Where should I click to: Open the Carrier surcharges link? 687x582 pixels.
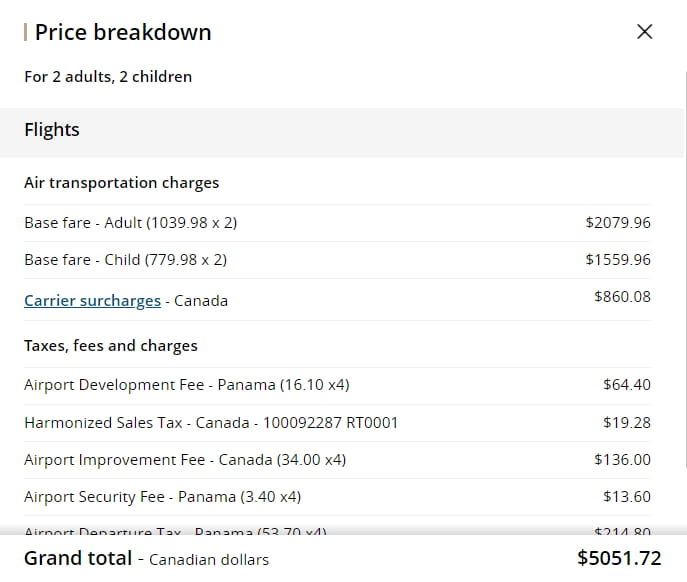pyautogui.click(x=92, y=300)
